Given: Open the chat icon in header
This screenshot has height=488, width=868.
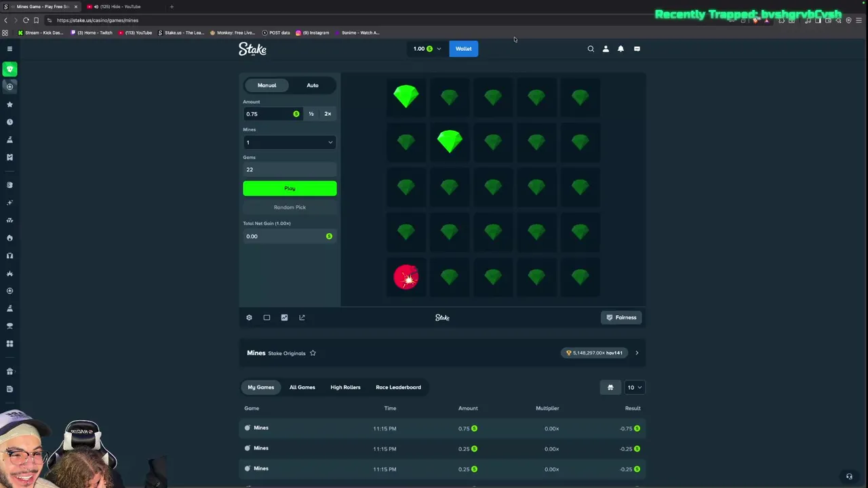Looking at the screenshot, I should coord(637,49).
